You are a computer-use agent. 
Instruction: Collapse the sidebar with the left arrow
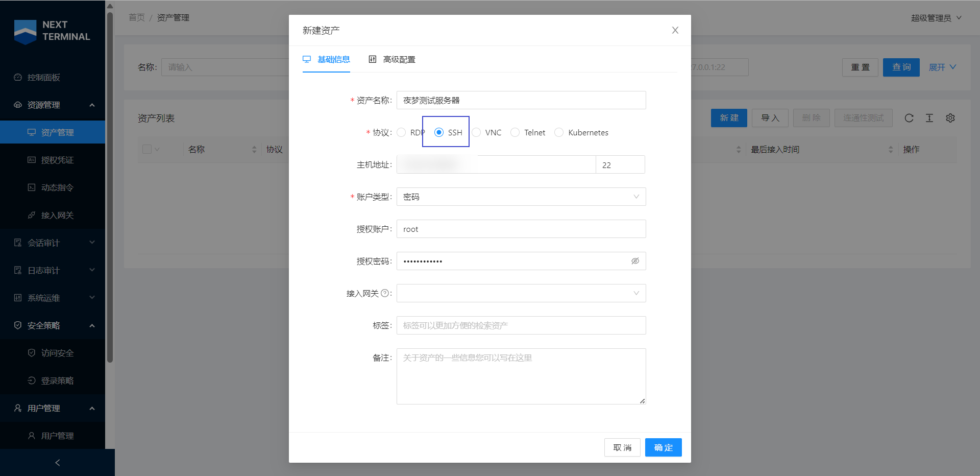point(57,462)
